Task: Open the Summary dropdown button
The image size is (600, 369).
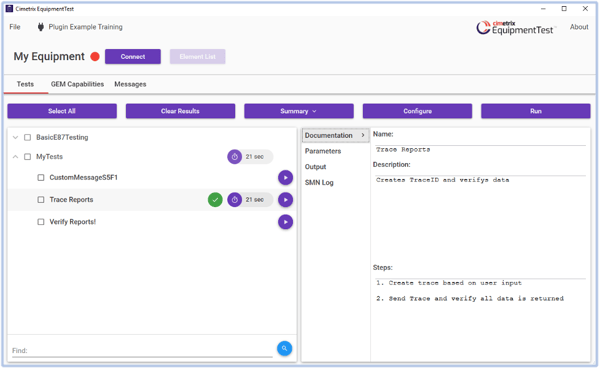Action: point(299,111)
